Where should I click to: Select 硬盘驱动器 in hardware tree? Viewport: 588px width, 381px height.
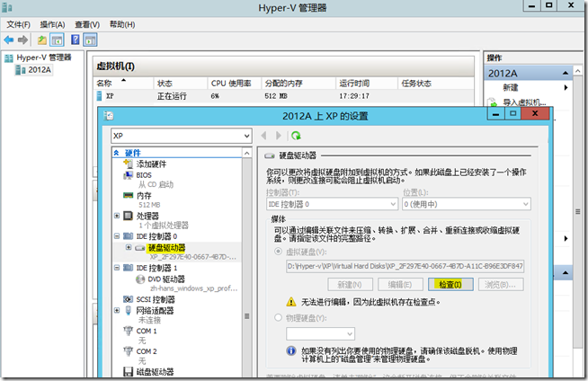pyautogui.click(x=166, y=248)
